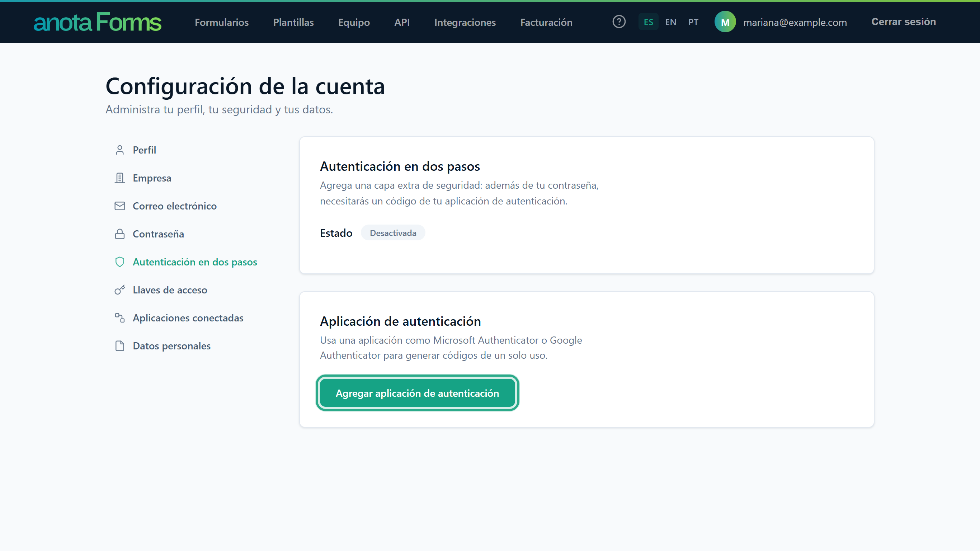Click the anota Forms logo
This screenshot has width=980, height=551.
(x=98, y=22)
